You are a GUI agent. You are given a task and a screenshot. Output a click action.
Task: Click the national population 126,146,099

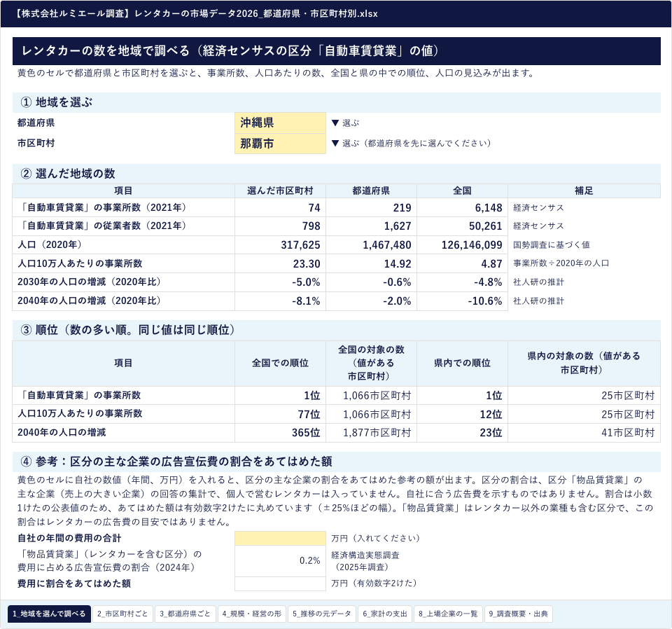point(462,245)
